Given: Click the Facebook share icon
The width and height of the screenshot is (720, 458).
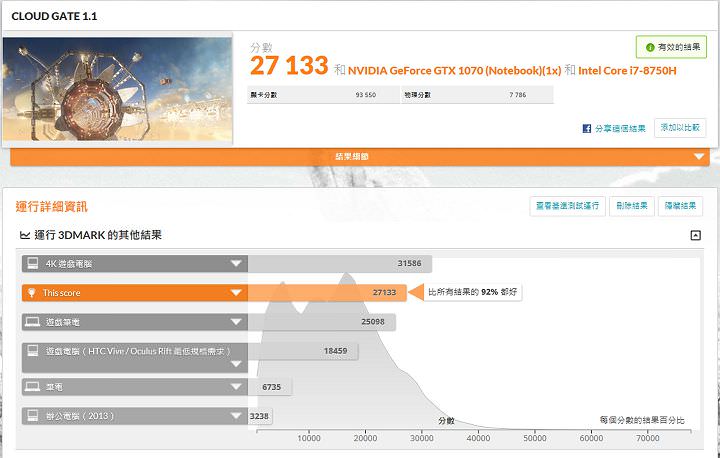Looking at the screenshot, I should [587, 129].
